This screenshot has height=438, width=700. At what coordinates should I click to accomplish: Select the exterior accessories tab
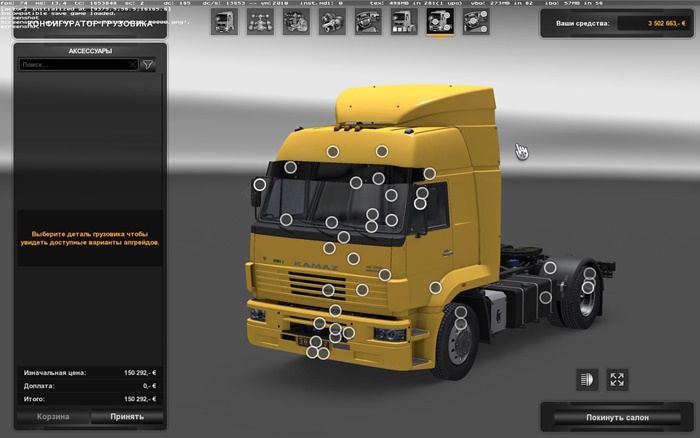click(440, 21)
